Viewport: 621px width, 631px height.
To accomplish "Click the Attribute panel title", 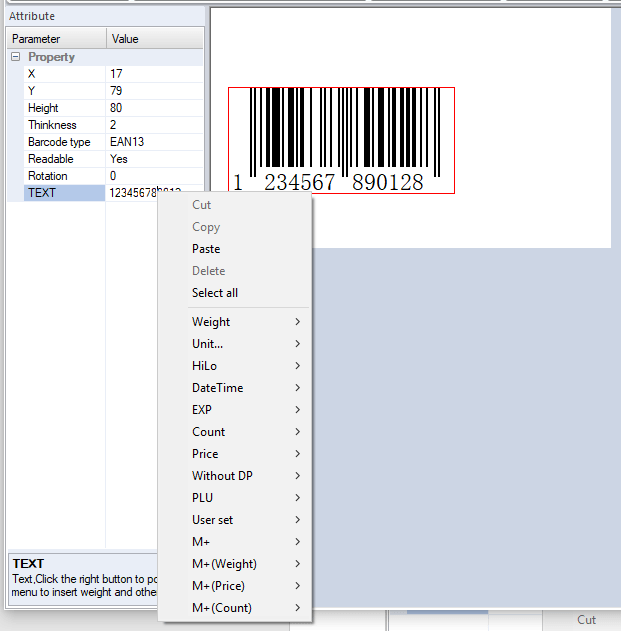I will [32, 16].
